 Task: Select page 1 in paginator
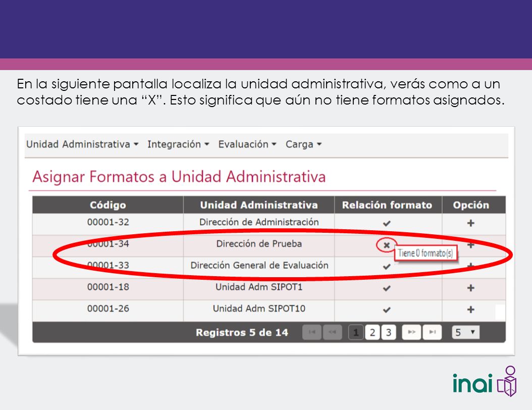click(x=356, y=332)
